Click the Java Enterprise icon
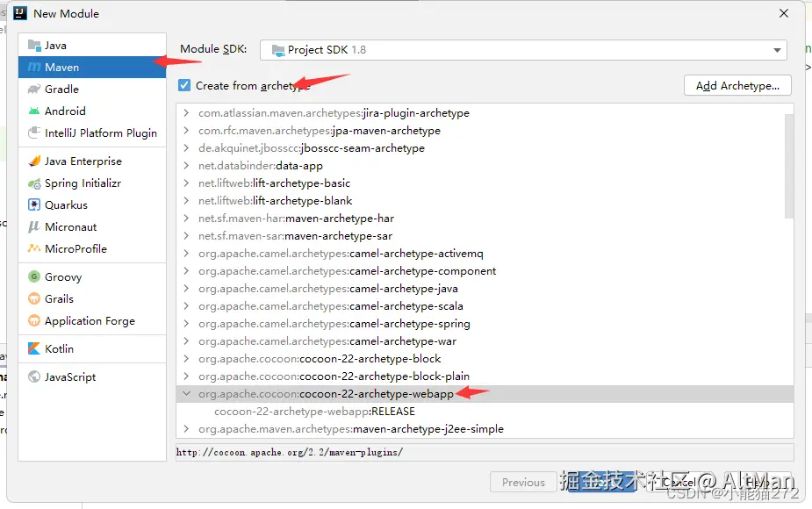 click(34, 161)
